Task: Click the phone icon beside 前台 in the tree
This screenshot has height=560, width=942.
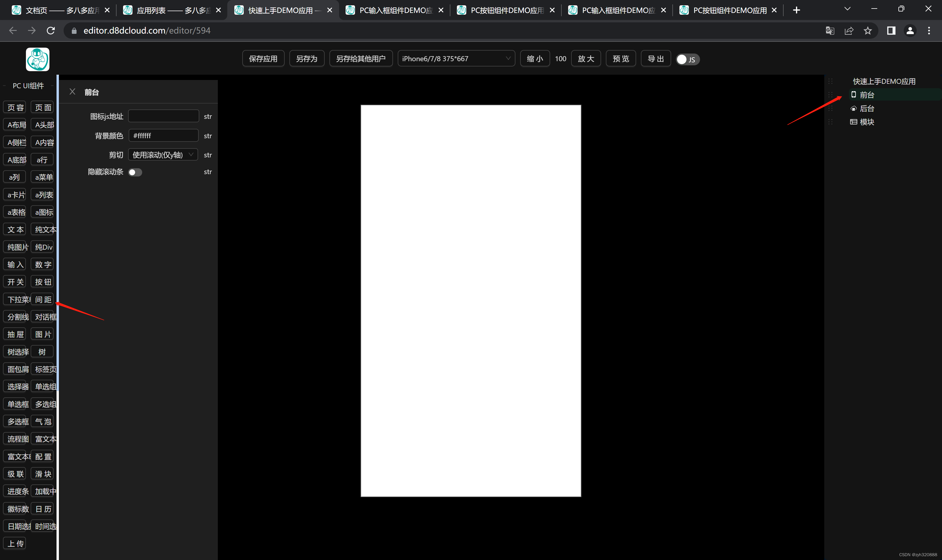Action: coord(854,95)
